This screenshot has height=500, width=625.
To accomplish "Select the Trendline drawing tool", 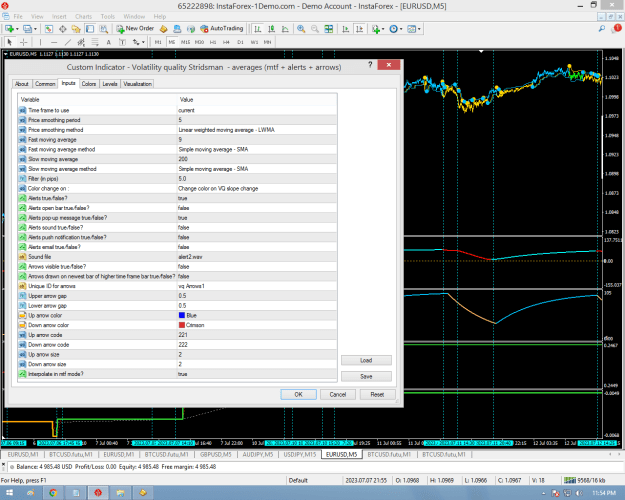I will 68,42.
